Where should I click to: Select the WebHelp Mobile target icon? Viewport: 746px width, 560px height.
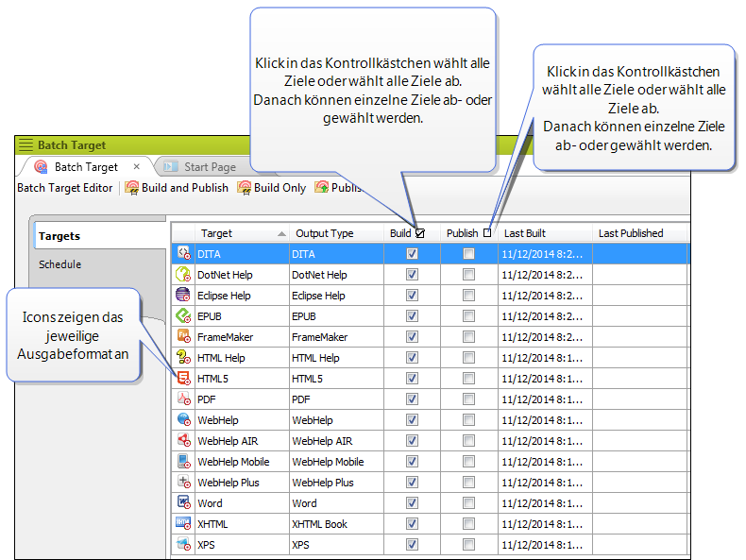[x=183, y=461]
